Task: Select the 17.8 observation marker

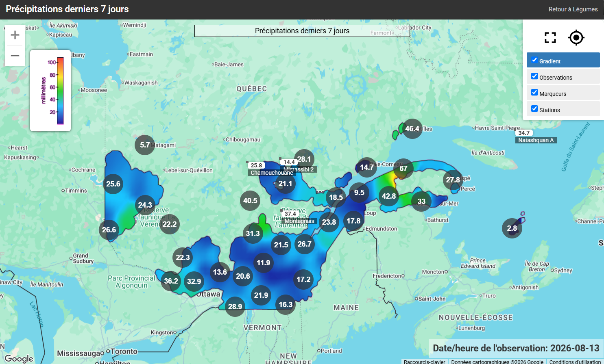Action: (353, 221)
